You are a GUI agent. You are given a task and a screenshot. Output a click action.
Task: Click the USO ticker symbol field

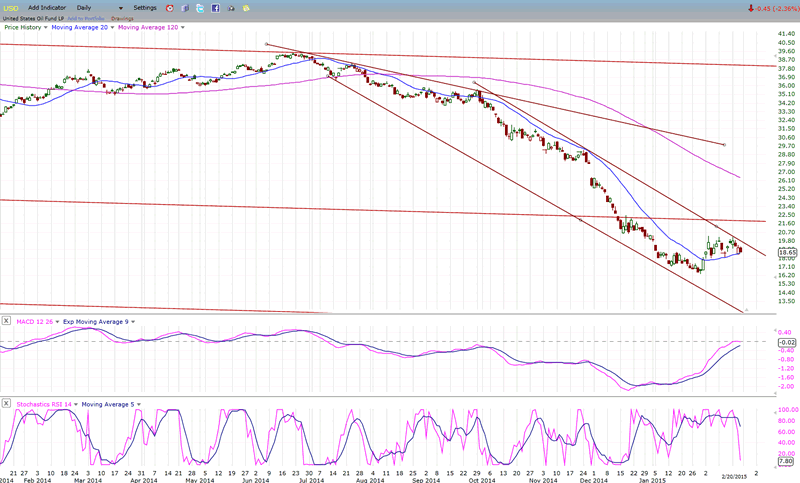pos(10,7)
